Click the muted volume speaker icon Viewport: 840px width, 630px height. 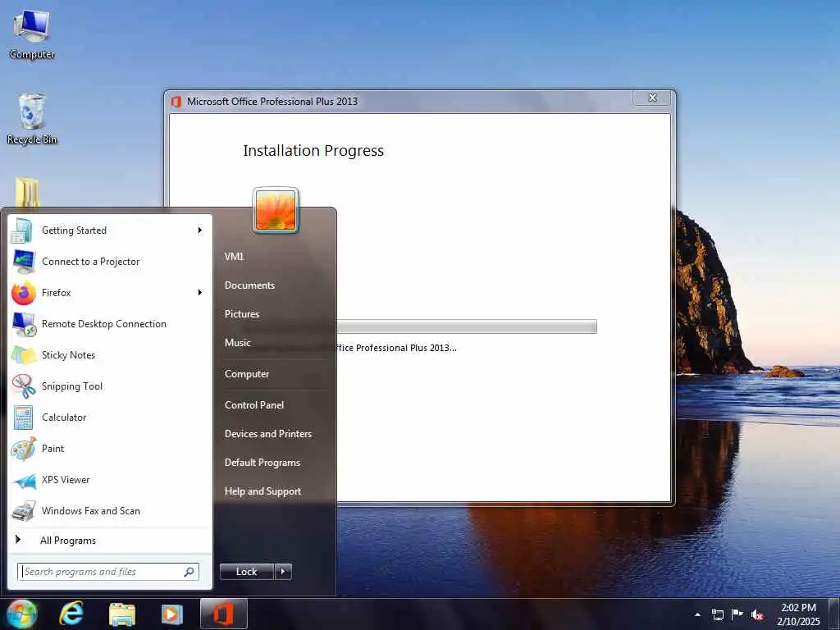[x=757, y=614]
